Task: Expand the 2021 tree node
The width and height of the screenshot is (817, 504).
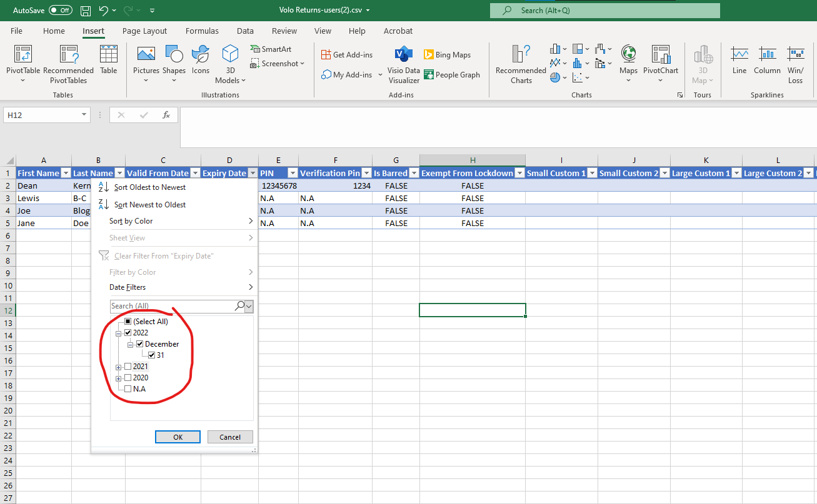Action: 118,366
